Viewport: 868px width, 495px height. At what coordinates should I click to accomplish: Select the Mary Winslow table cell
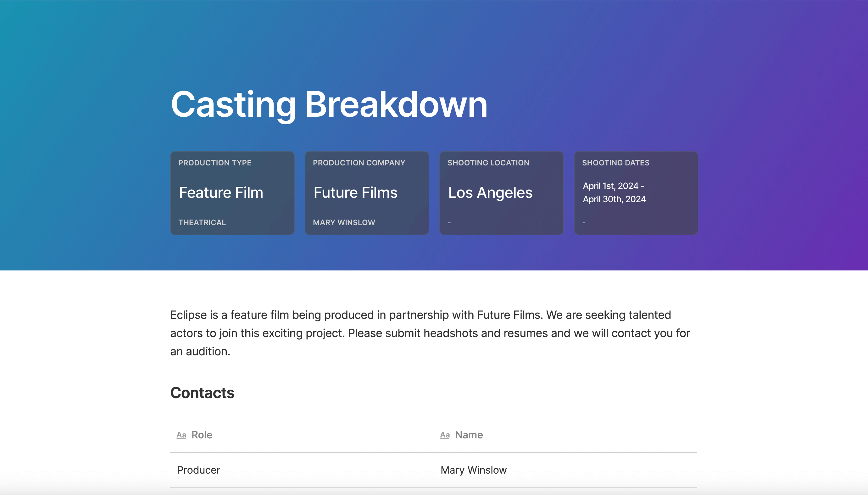click(566, 470)
